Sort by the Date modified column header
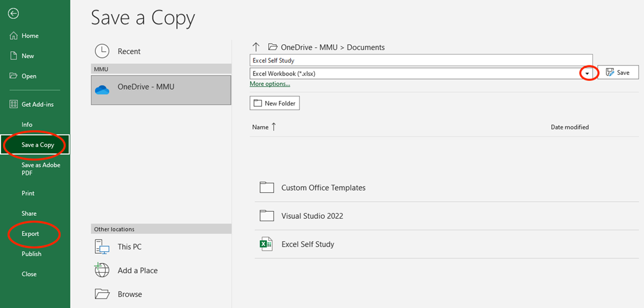 click(570, 127)
